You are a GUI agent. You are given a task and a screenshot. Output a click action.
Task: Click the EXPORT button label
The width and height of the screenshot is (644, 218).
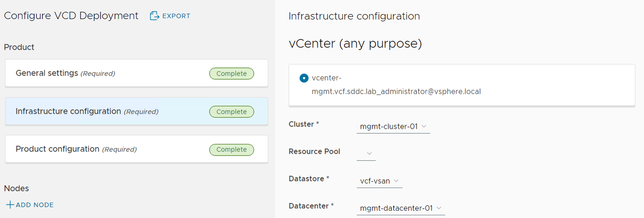click(177, 16)
